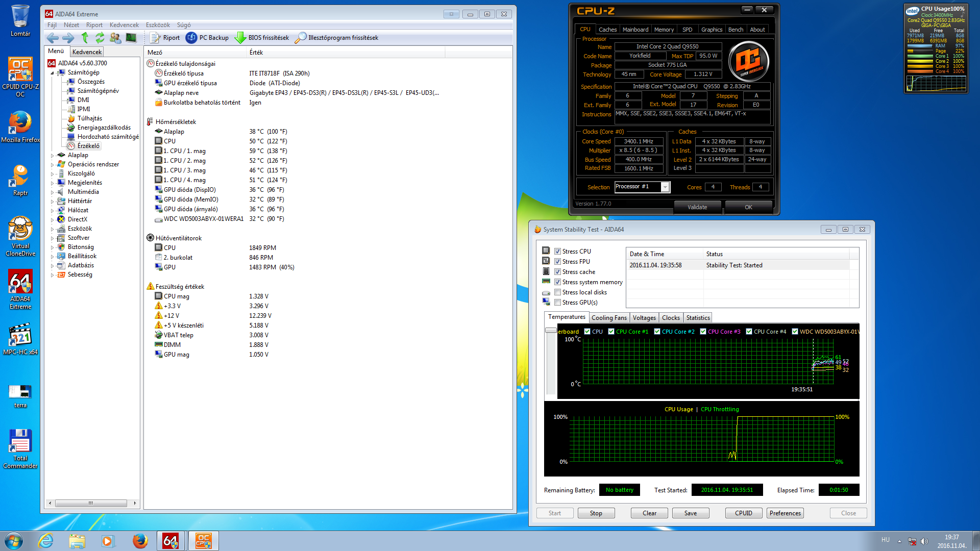
Task: Open the Eszközök menu
Action: pyautogui.click(x=158, y=25)
